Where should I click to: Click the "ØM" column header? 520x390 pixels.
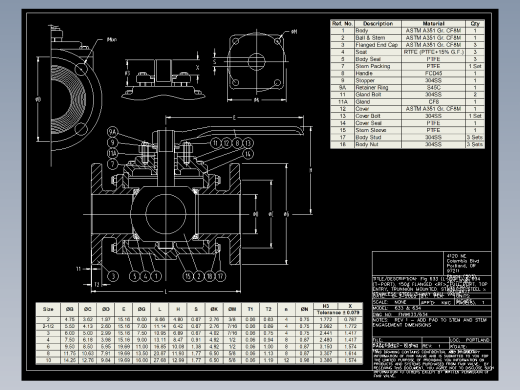point(232,309)
